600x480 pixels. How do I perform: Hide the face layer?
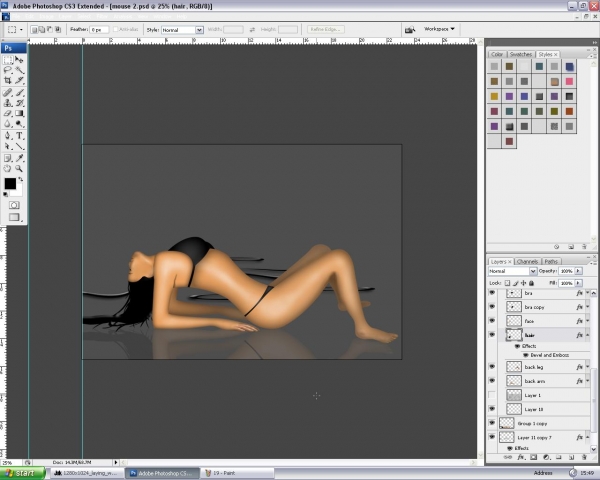(492, 321)
